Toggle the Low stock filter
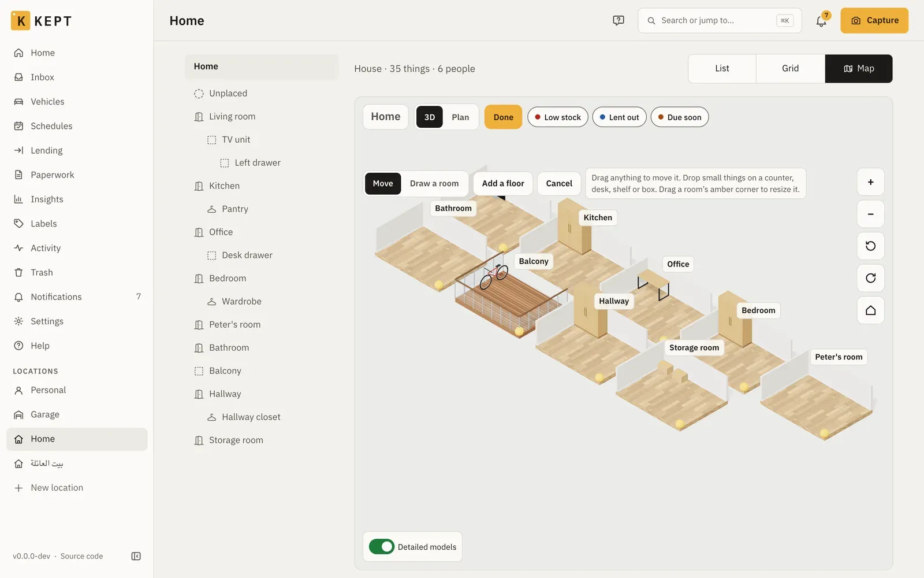Screen dimensions: 924x578 click(x=558, y=117)
